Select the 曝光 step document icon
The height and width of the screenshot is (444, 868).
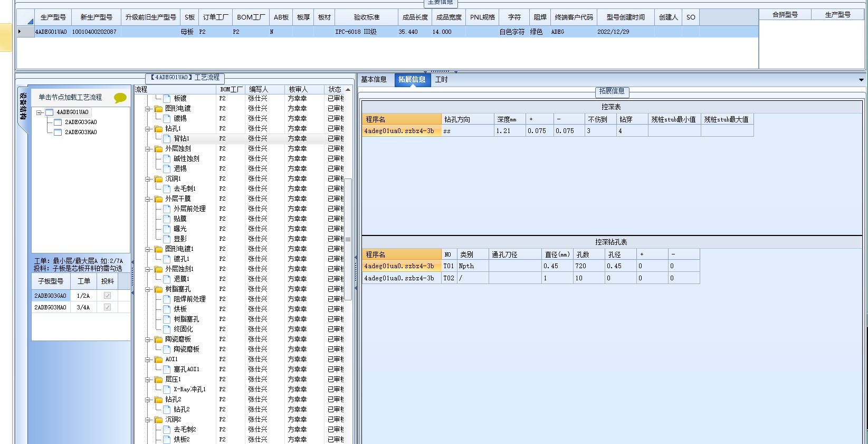pos(167,229)
